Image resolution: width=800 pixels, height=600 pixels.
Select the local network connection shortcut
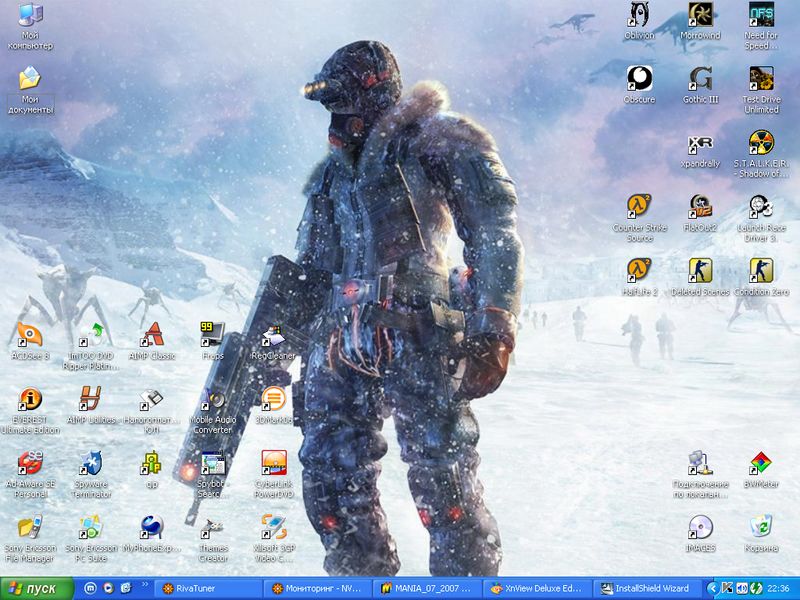tap(701, 463)
